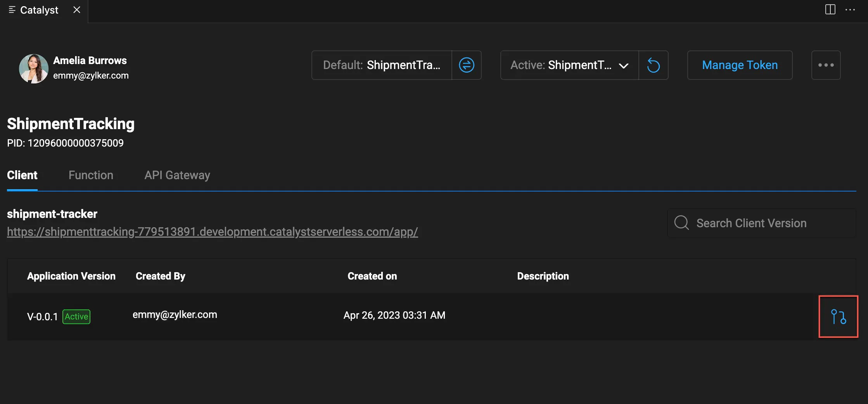Open the editor more actions menu
This screenshot has width=868, height=404.
[x=850, y=10]
